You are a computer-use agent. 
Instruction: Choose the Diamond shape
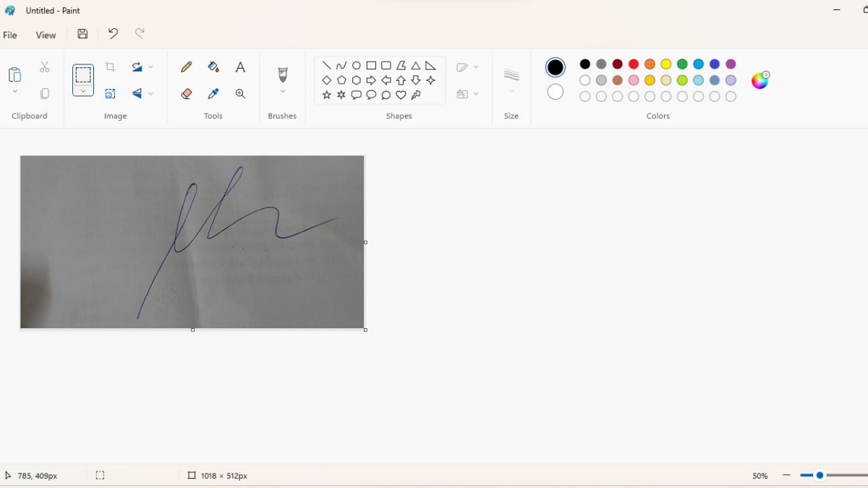[327, 80]
